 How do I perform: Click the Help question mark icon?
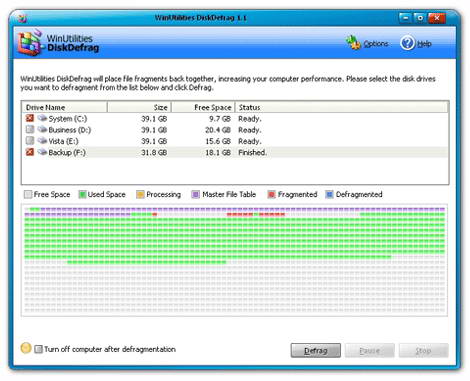[x=407, y=43]
